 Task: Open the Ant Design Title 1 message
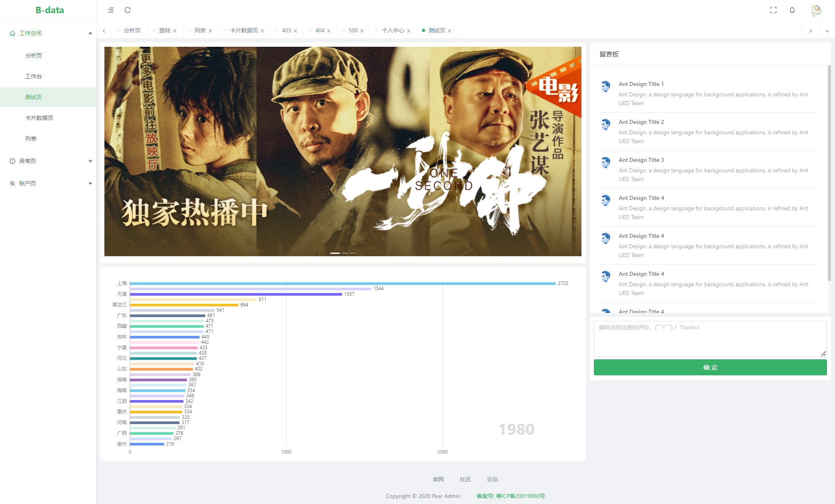(x=709, y=94)
